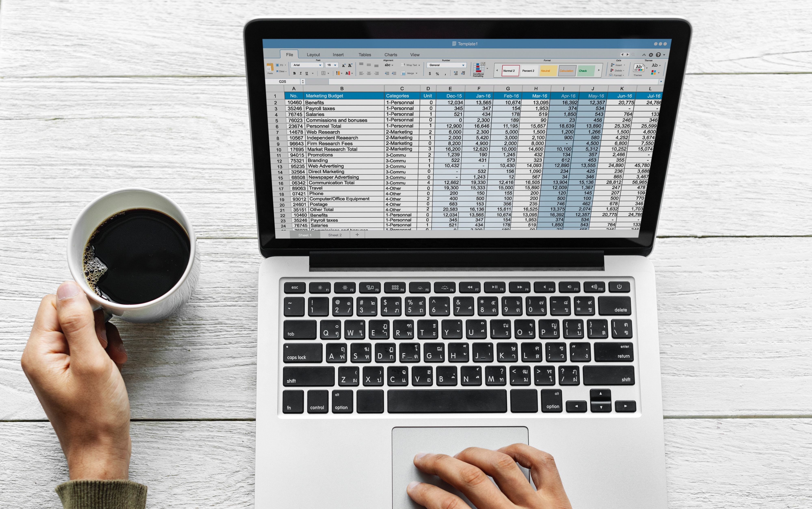The image size is (812, 509).
Task: Click the Insert menu tab
Action: [343, 54]
